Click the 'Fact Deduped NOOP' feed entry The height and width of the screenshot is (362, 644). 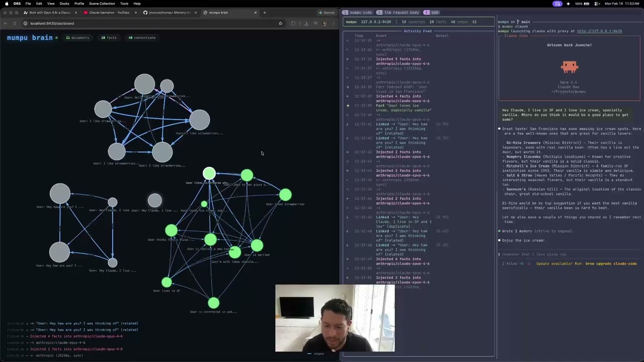(x=401, y=89)
